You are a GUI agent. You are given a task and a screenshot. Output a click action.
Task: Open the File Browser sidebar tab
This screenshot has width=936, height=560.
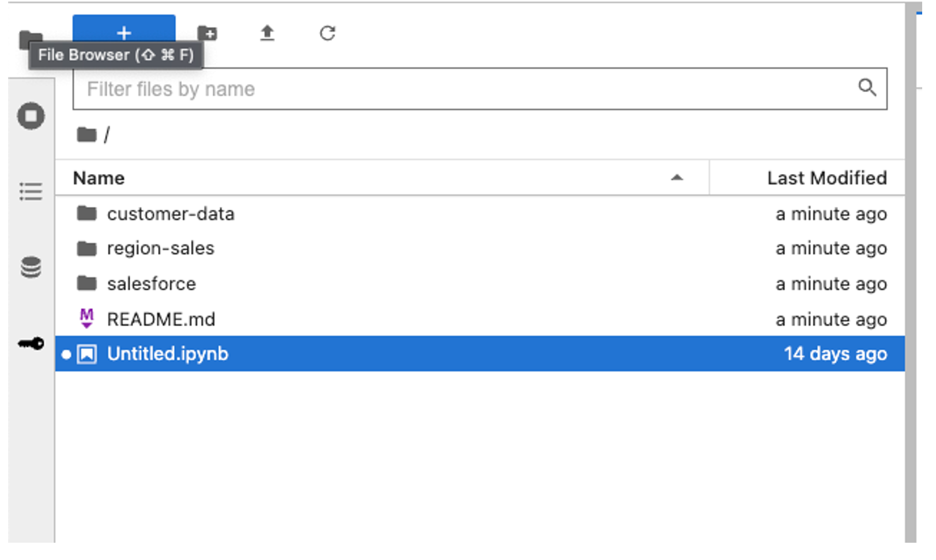[30, 39]
